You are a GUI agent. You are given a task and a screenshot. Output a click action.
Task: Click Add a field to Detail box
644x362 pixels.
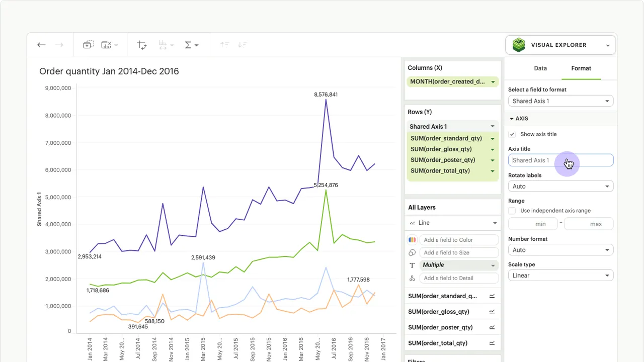[459, 278]
